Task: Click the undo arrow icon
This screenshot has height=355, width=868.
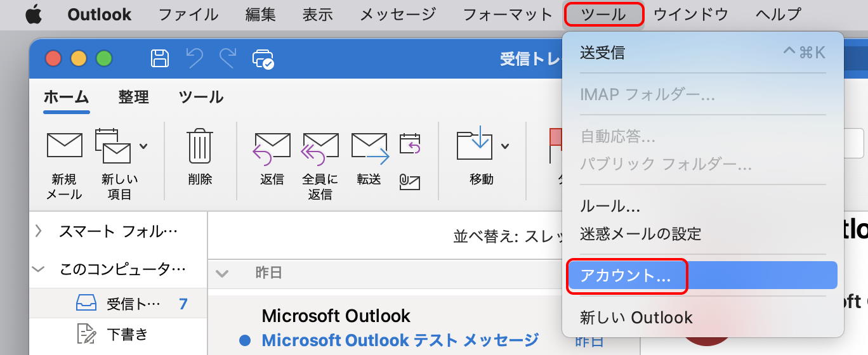Action: click(194, 59)
